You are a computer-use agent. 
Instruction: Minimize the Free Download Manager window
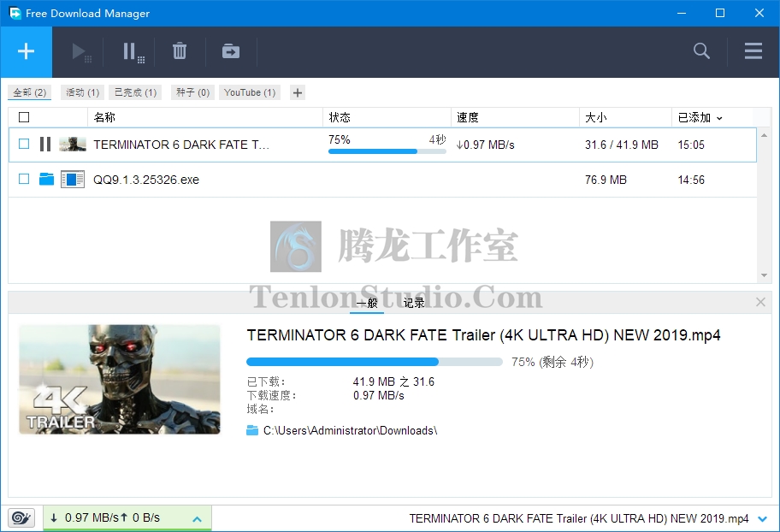682,13
